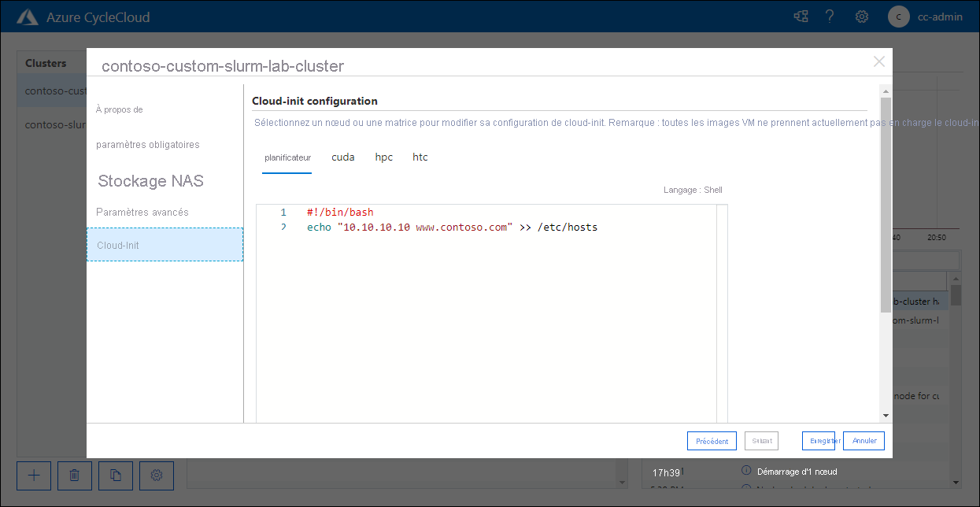
Task: Clone cluster with the copy icon
Action: click(115, 476)
